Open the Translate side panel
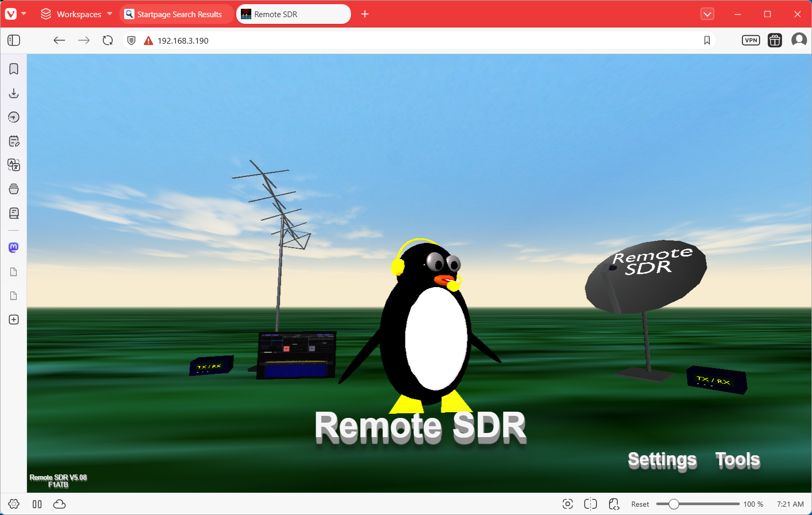The height and width of the screenshot is (515, 812). click(x=14, y=165)
